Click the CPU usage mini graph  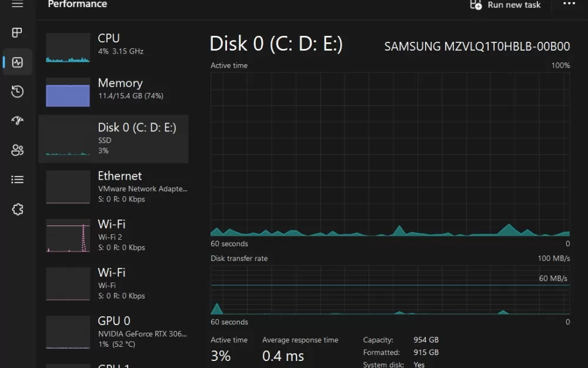[x=68, y=48]
